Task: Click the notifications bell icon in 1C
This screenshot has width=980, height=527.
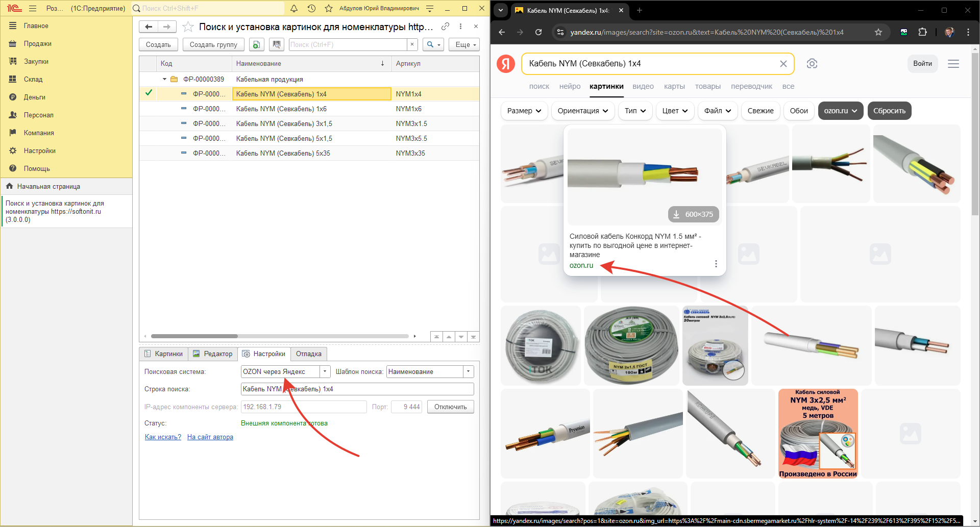Action: pyautogui.click(x=294, y=8)
